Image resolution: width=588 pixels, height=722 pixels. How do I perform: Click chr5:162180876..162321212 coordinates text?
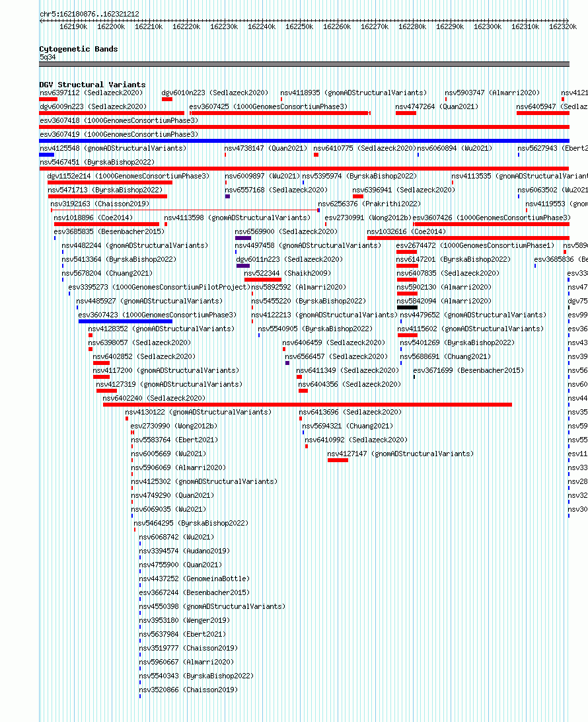[89, 14]
